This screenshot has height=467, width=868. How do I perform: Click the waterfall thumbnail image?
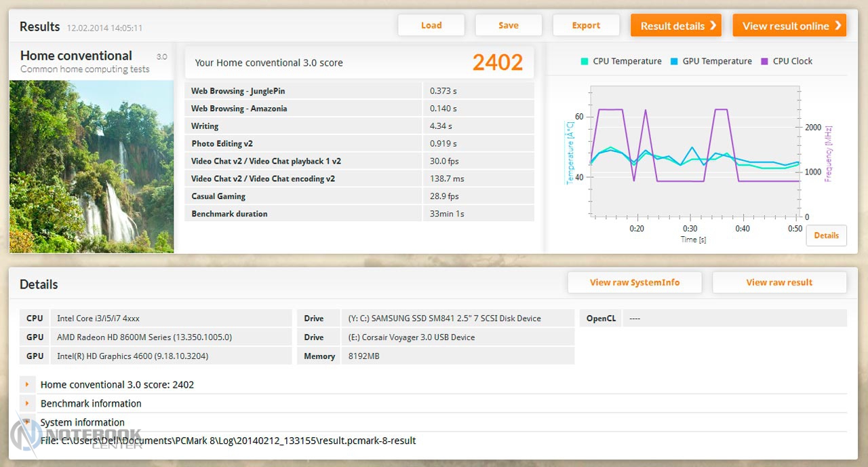[x=92, y=166]
